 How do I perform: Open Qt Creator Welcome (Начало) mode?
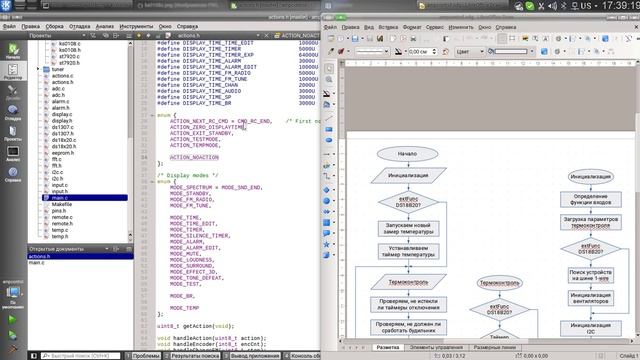point(13,51)
